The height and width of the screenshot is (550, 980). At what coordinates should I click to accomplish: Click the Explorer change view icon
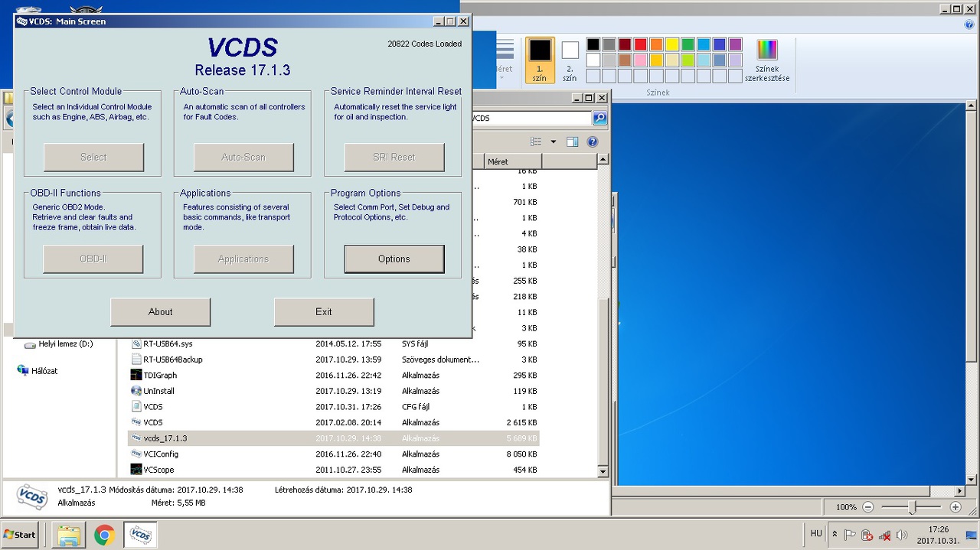point(536,142)
